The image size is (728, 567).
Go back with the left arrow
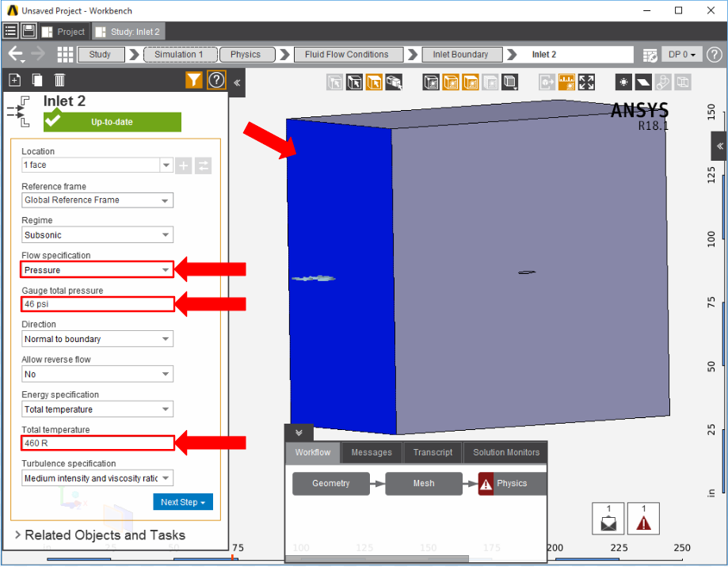(x=16, y=55)
